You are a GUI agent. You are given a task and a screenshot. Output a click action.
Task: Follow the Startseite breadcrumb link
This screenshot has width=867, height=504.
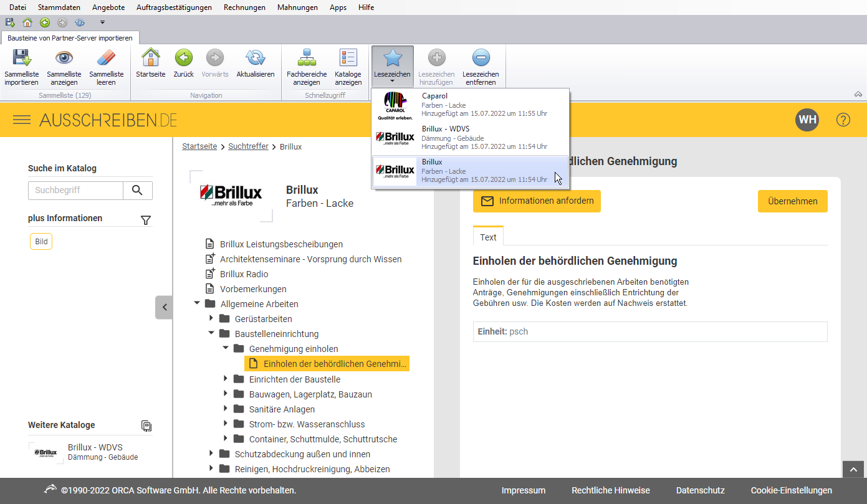tap(199, 146)
